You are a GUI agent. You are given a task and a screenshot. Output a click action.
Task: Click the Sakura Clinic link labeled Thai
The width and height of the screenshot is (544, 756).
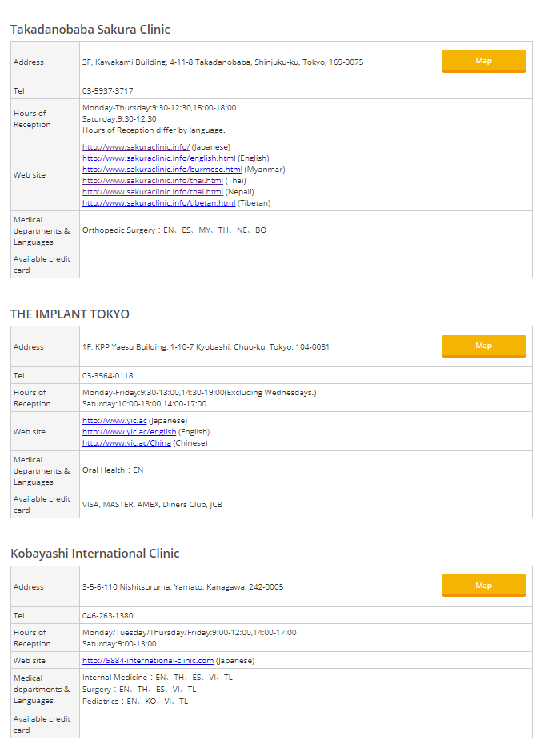point(152,181)
